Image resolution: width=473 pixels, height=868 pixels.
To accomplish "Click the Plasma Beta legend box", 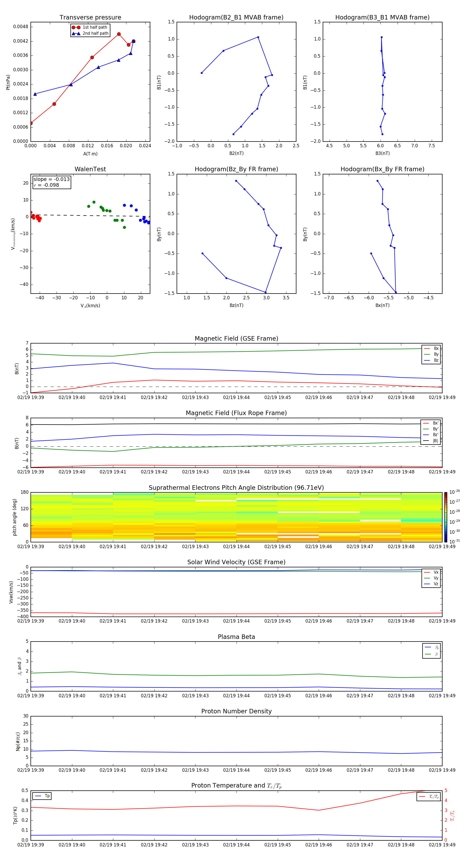I will click(431, 651).
